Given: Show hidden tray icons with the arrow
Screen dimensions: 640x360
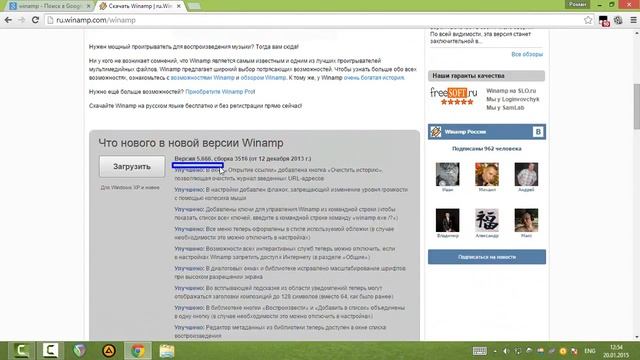Looking at the screenshot, I should tap(495, 351).
